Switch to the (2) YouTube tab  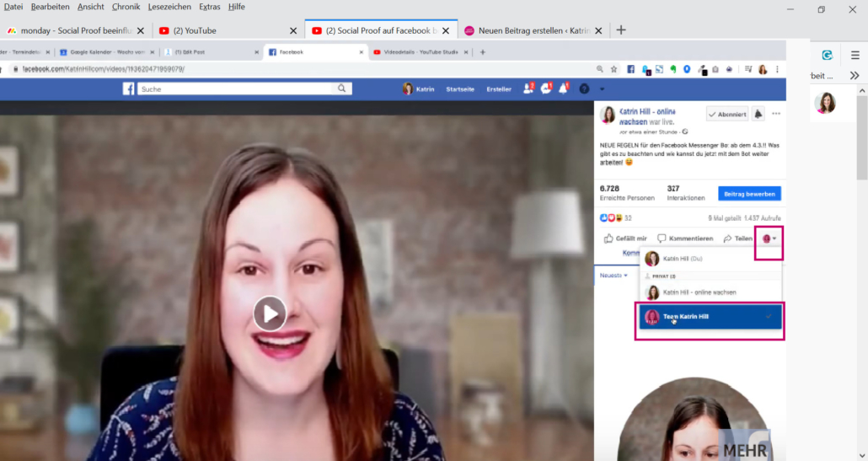pos(227,30)
